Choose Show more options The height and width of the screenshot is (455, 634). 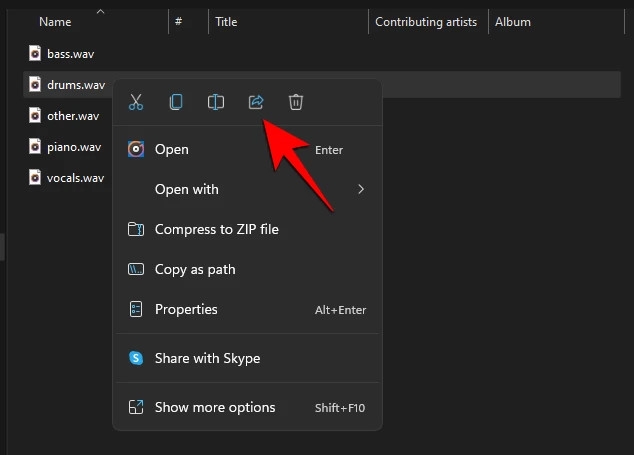(x=247, y=407)
